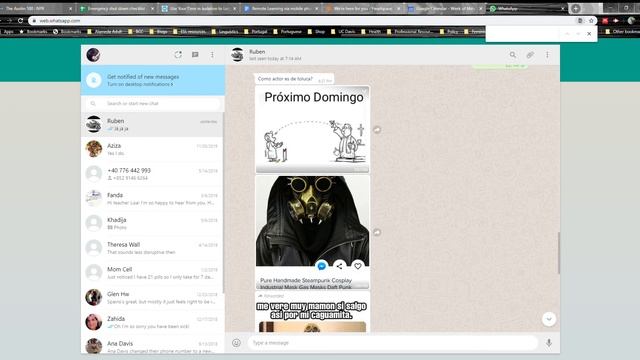
Task: Open the caguamita meme image
Action: coord(313,316)
